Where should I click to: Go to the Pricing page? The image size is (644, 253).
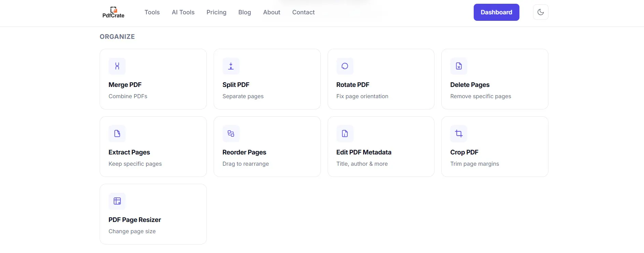(216, 12)
